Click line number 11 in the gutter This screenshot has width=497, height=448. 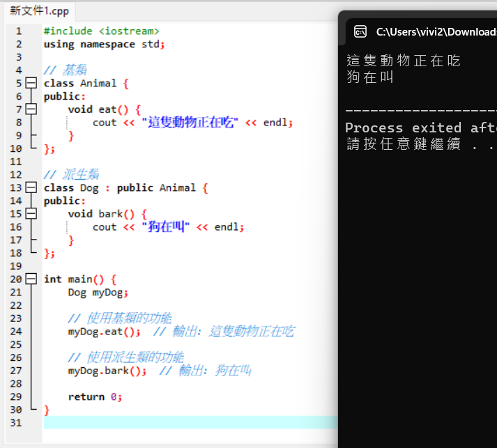pyautogui.click(x=16, y=162)
